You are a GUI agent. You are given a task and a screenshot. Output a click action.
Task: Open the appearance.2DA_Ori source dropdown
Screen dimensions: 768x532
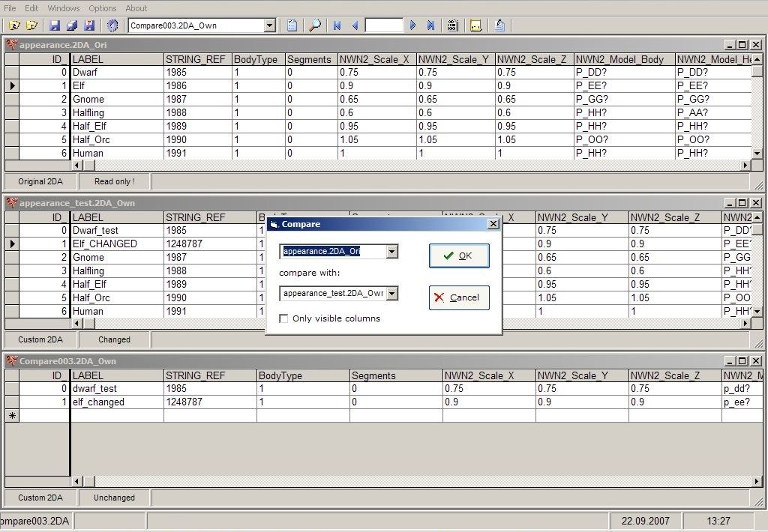point(391,252)
